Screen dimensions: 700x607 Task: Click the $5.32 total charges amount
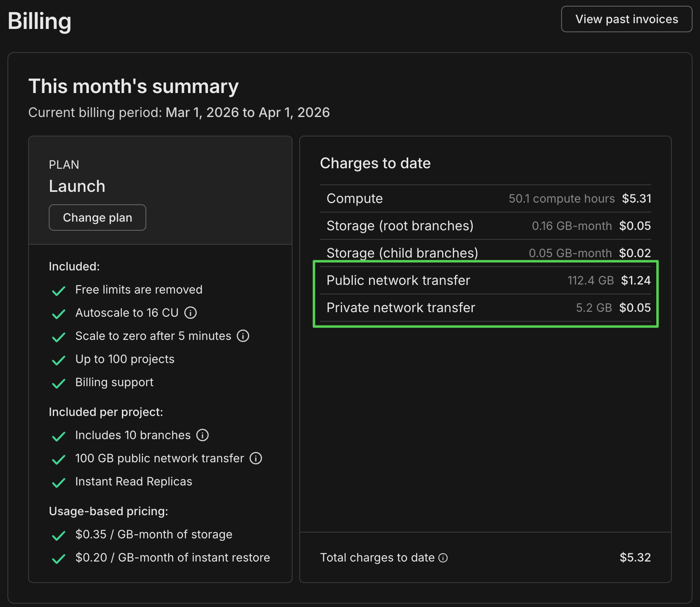coord(635,557)
